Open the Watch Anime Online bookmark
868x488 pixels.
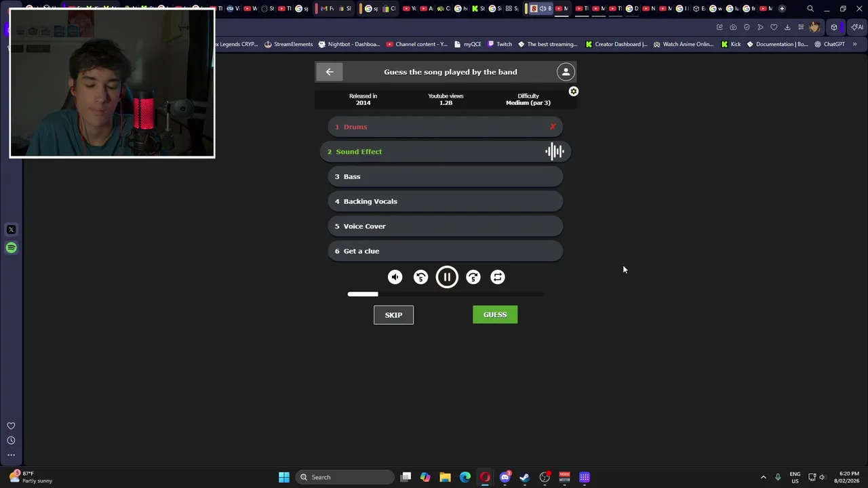coord(683,44)
